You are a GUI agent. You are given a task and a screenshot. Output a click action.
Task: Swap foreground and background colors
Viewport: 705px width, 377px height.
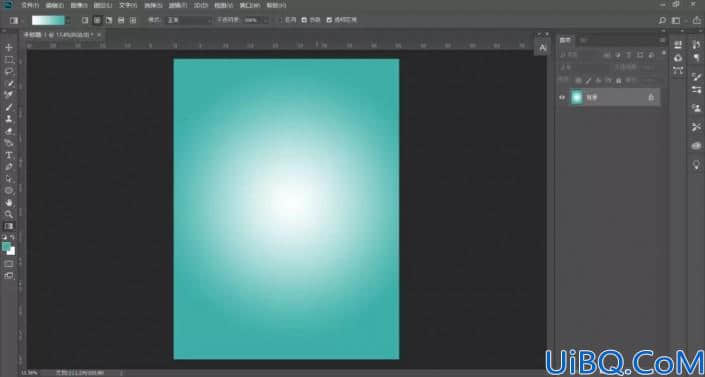pyautogui.click(x=13, y=238)
